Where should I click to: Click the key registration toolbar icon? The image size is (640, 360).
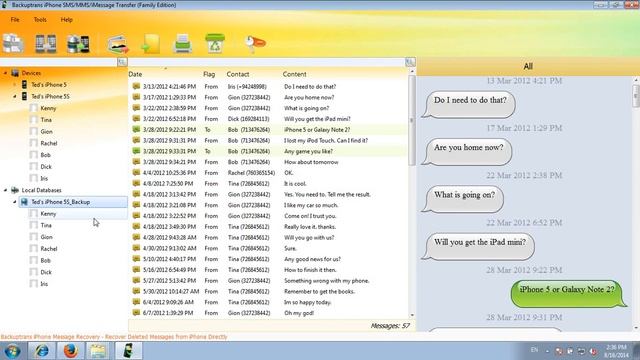pyautogui.click(x=255, y=43)
